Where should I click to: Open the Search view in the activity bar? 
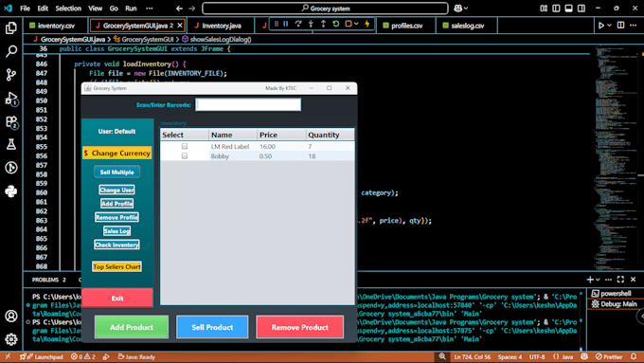pos(11,51)
